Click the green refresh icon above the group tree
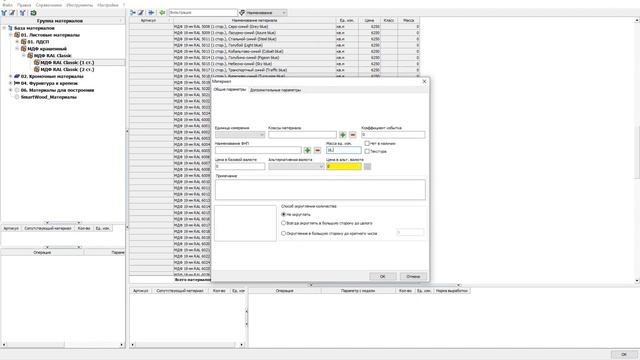 (33, 13)
